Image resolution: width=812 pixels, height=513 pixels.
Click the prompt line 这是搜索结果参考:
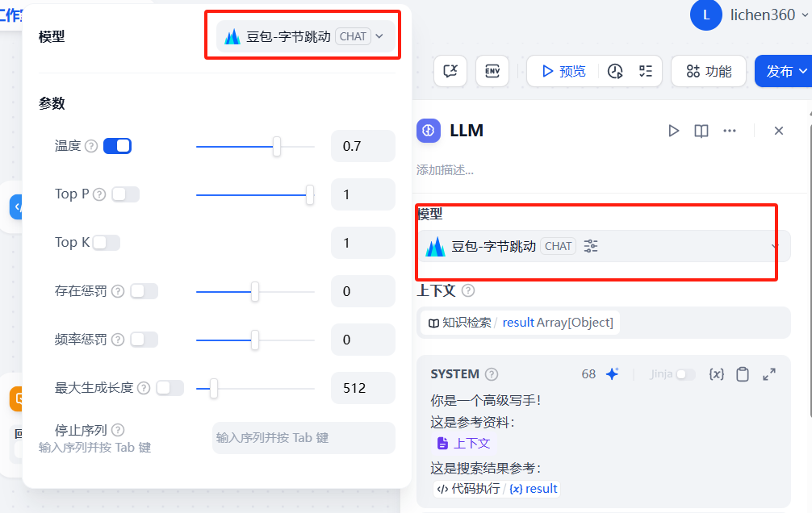tap(486, 469)
